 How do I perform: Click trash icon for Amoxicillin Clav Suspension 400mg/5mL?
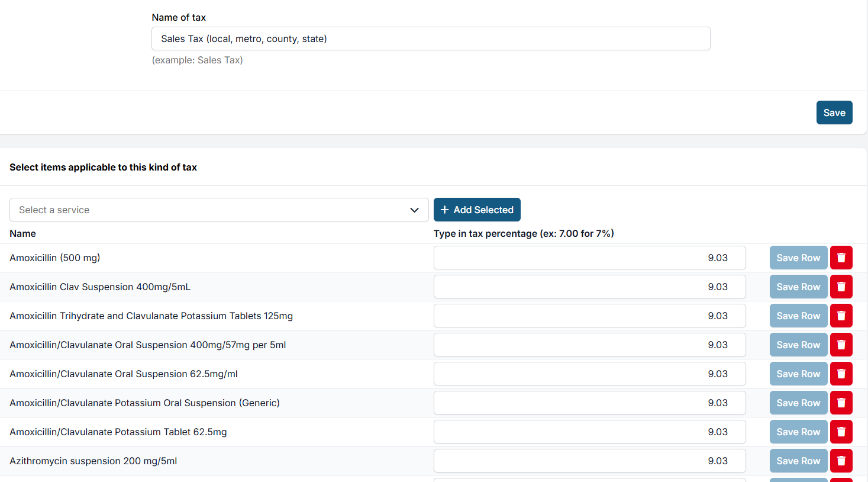(841, 287)
